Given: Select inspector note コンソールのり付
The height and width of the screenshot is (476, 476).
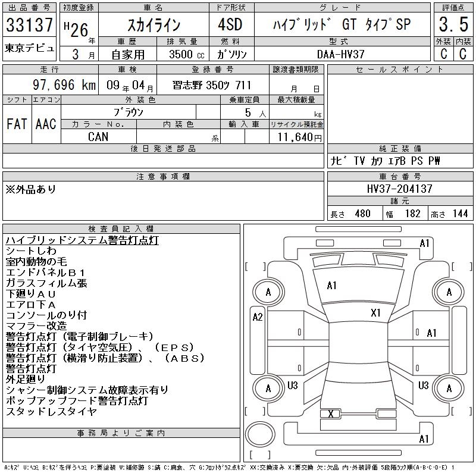Looking at the screenshot, I should tap(46, 315).
